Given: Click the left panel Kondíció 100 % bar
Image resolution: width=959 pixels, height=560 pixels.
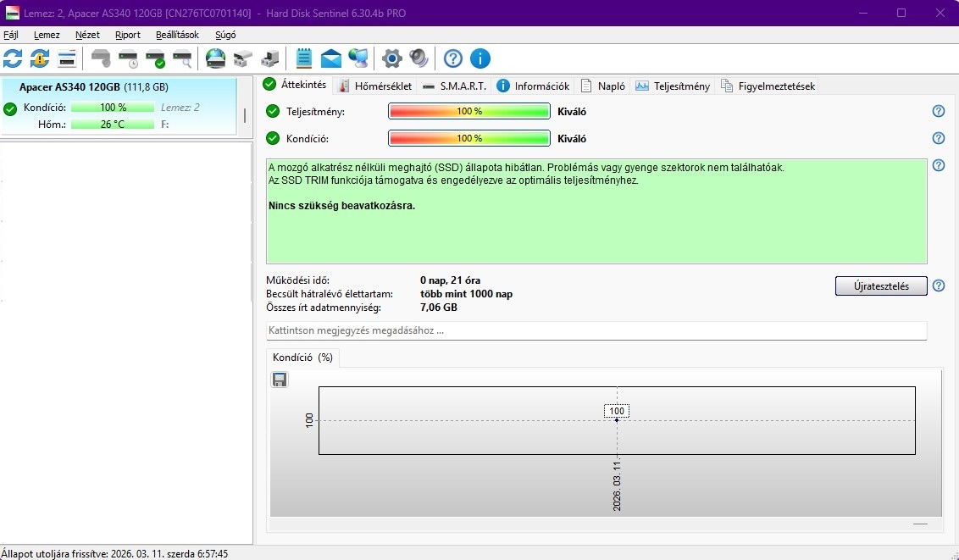Looking at the screenshot, I should point(113,107).
